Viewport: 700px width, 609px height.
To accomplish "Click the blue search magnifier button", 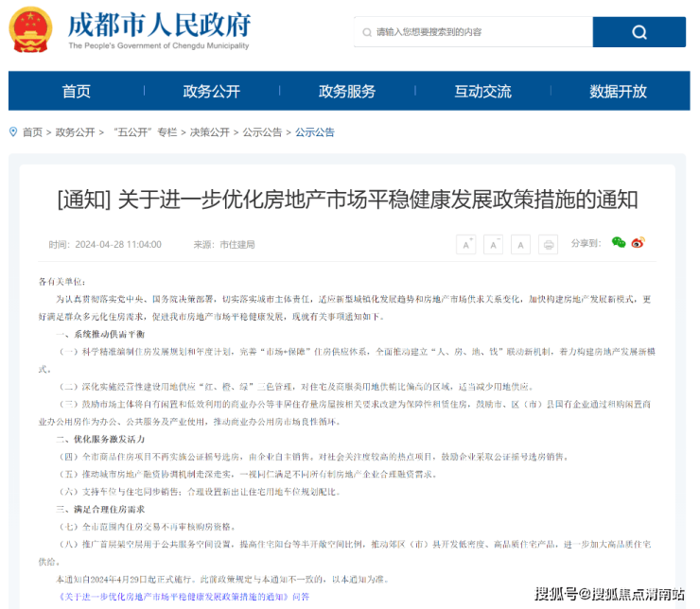I will pyautogui.click(x=639, y=32).
